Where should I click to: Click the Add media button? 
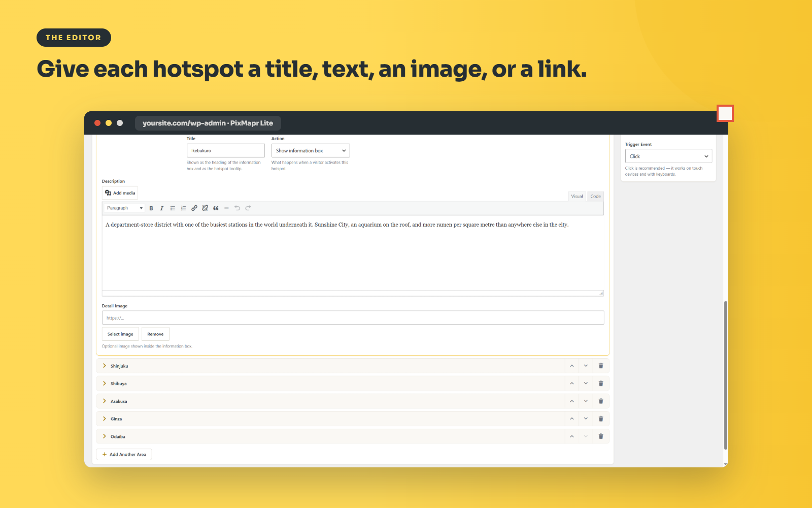[120, 193]
